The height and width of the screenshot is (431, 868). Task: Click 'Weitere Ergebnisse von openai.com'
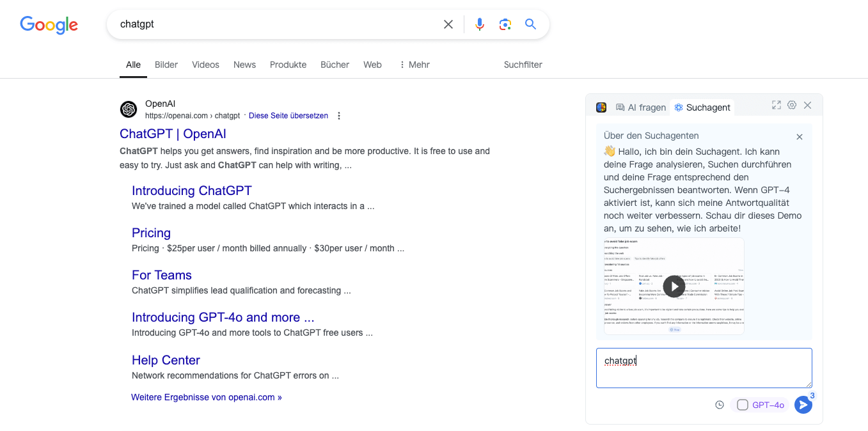coord(207,397)
